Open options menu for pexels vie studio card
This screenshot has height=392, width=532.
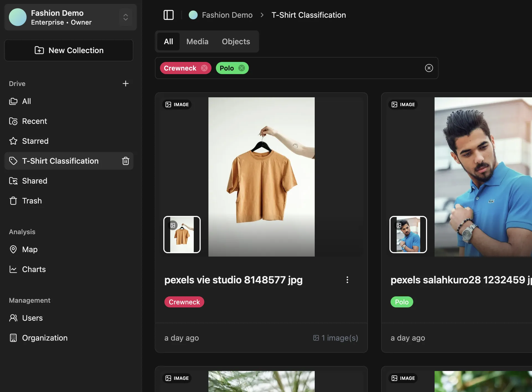click(347, 280)
